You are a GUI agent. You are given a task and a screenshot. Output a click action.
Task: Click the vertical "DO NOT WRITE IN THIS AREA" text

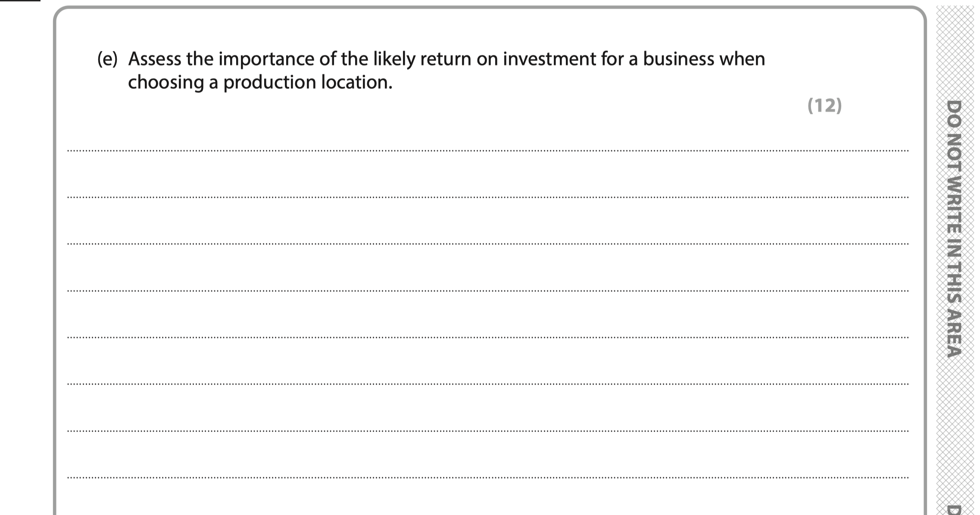[x=953, y=229]
